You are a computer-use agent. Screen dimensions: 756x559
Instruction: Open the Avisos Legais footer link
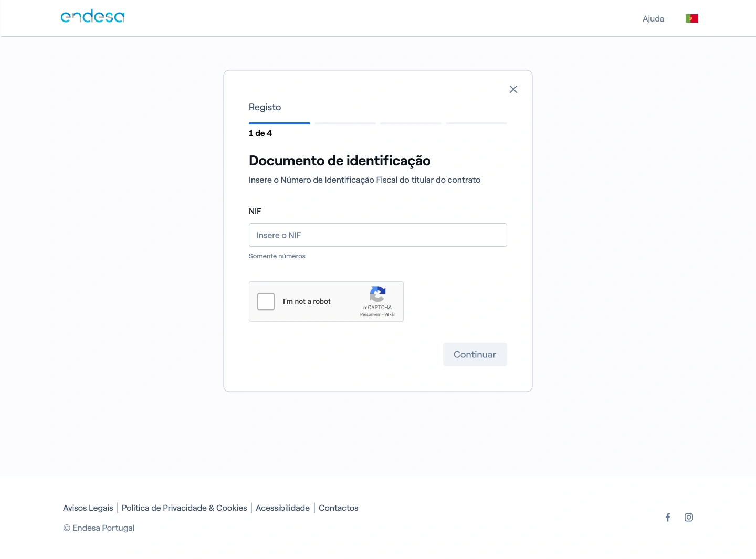[88, 508]
